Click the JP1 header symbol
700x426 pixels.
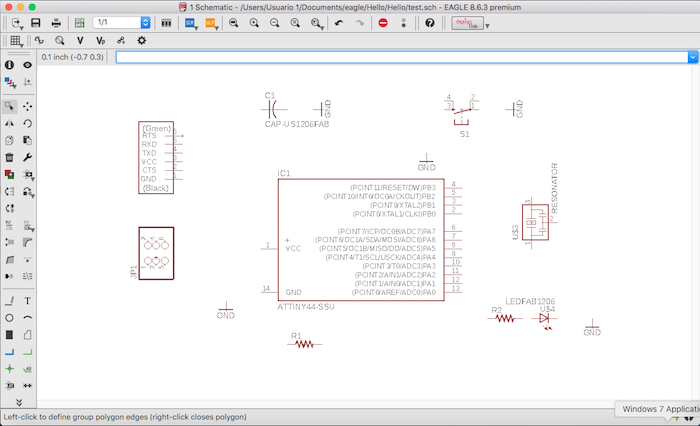point(156,253)
